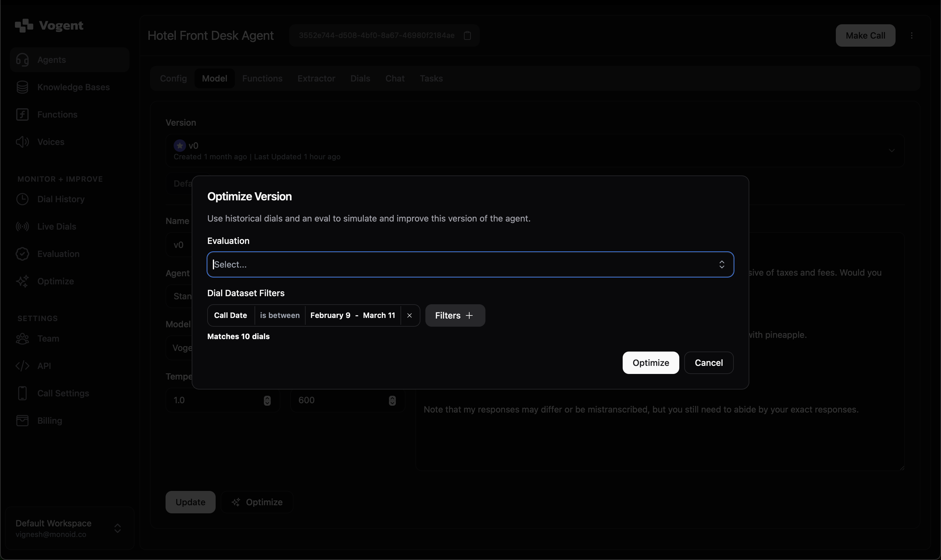
Task: Click the February 9 - March 11 date range
Action: pyautogui.click(x=352, y=315)
